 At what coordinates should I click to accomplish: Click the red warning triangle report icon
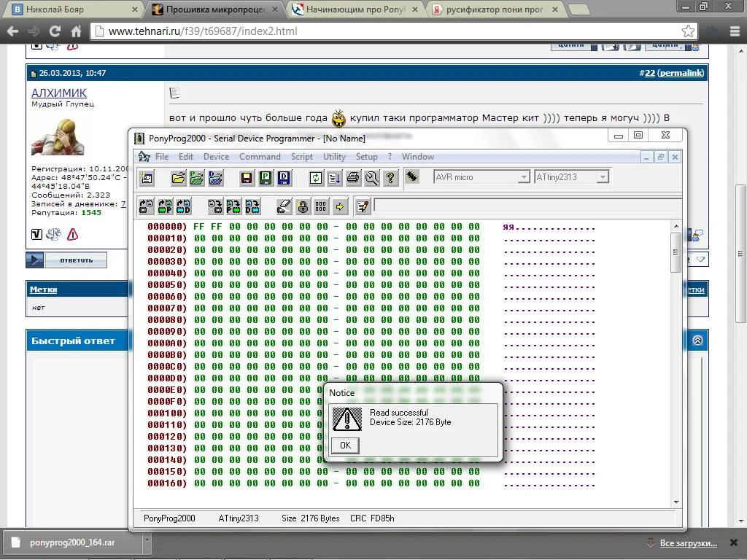pyautogui.click(x=72, y=234)
